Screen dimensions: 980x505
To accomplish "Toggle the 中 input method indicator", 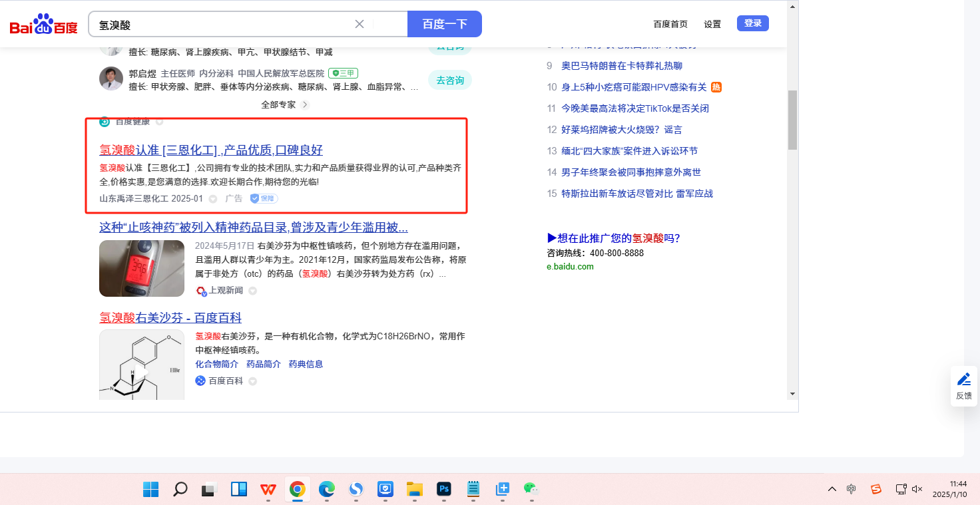I will tap(852, 489).
